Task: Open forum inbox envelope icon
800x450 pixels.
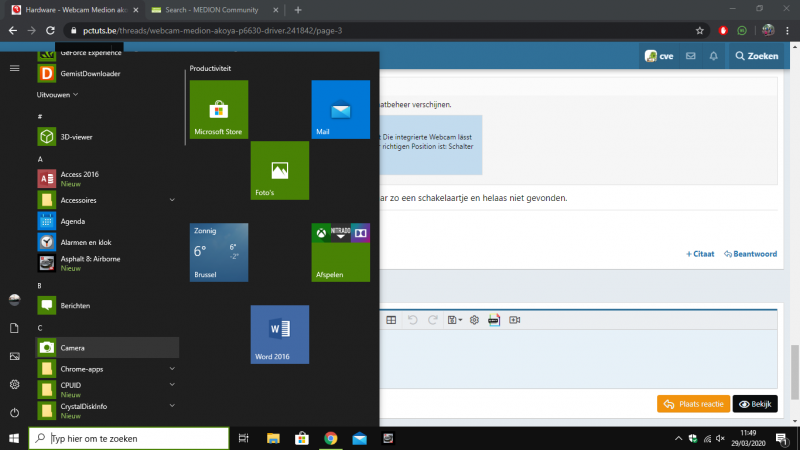Action: tap(690, 56)
